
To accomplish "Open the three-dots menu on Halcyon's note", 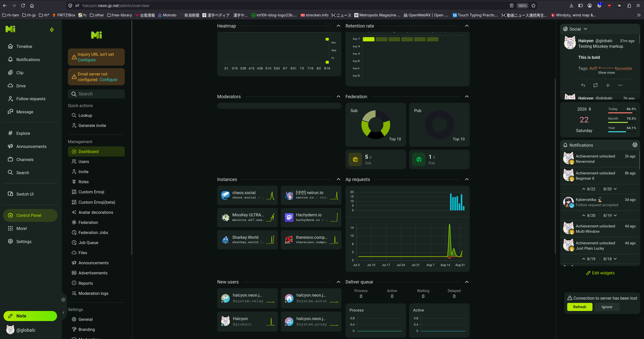I will click(620, 85).
